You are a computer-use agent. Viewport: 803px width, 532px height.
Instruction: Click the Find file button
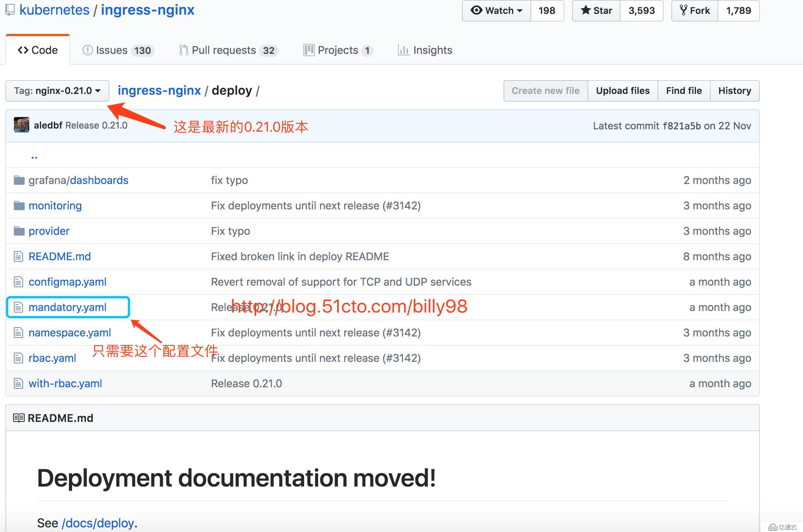[x=684, y=91]
